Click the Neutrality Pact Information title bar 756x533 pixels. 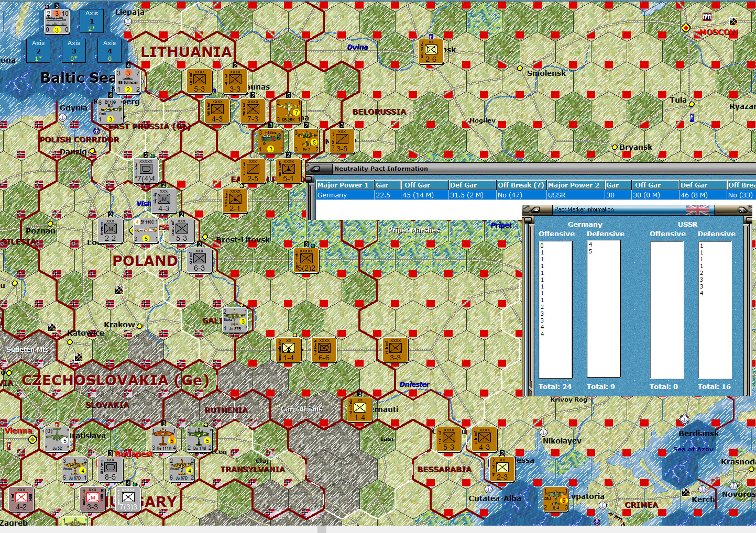click(x=531, y=169)
